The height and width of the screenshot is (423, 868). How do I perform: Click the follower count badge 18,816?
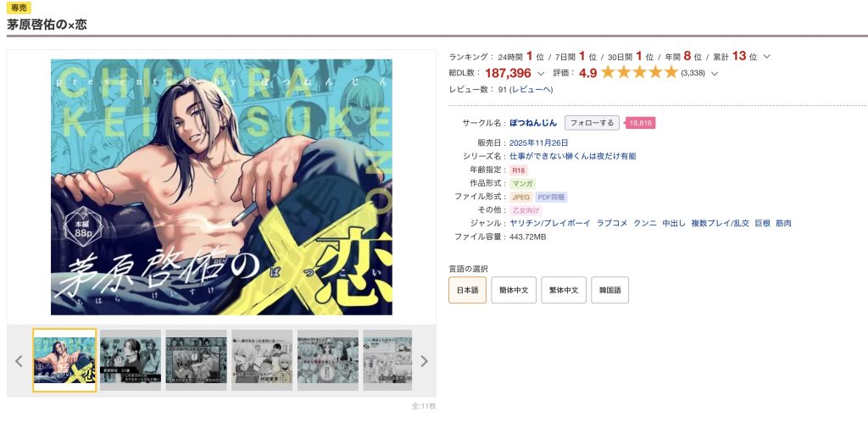click(x=640, y=123)
